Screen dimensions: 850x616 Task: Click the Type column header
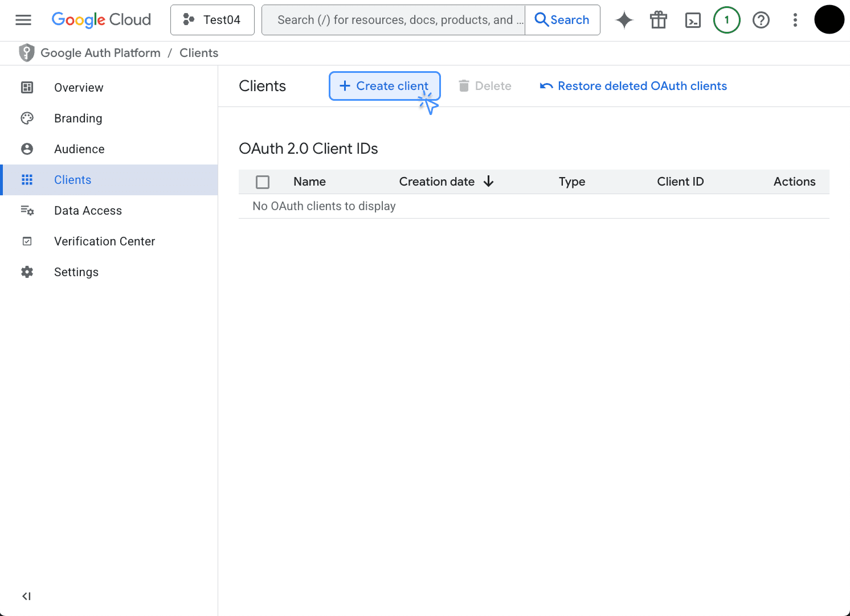(572, 181)
